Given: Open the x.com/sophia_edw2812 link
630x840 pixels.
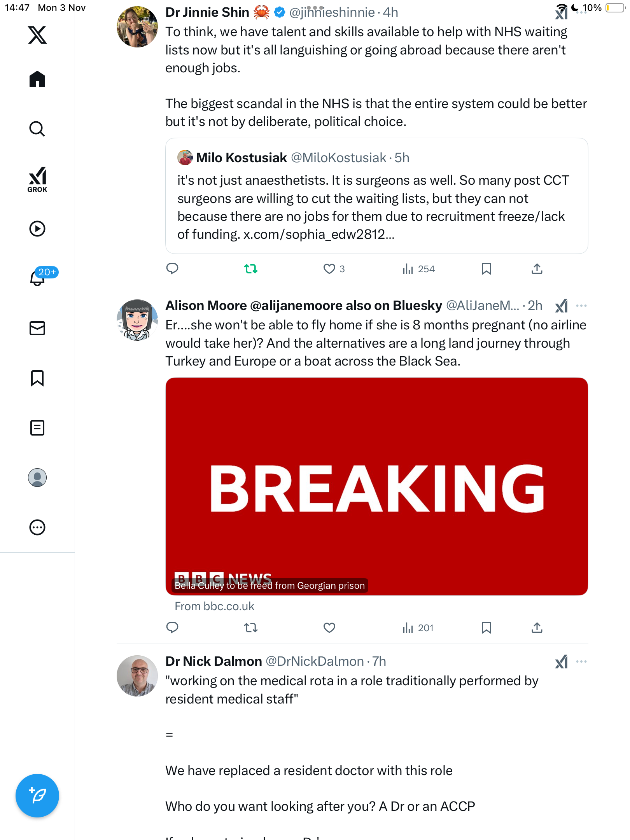Looking at the screenshot, I should (318, 234).
